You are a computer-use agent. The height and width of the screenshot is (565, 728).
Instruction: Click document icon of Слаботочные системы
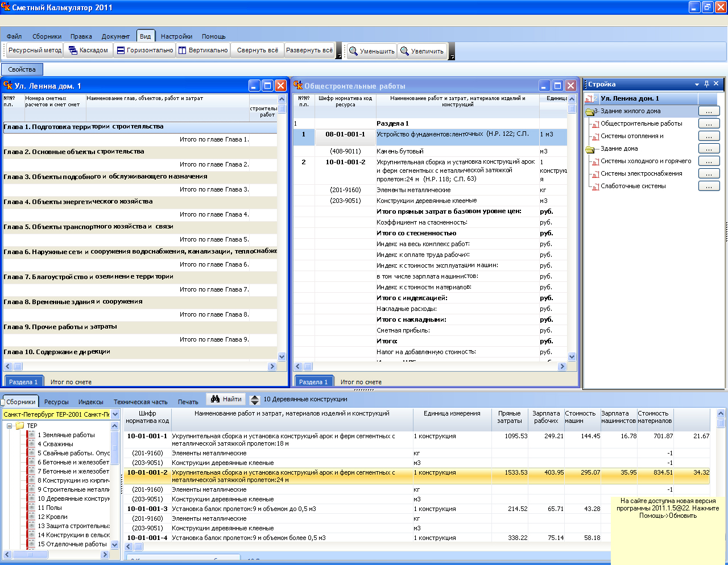[595, 186]
